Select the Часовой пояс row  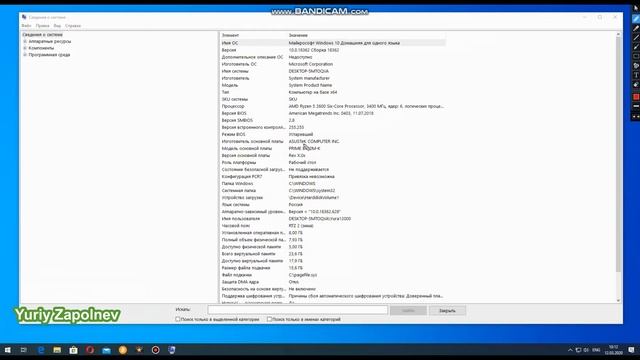coord(333,226)
